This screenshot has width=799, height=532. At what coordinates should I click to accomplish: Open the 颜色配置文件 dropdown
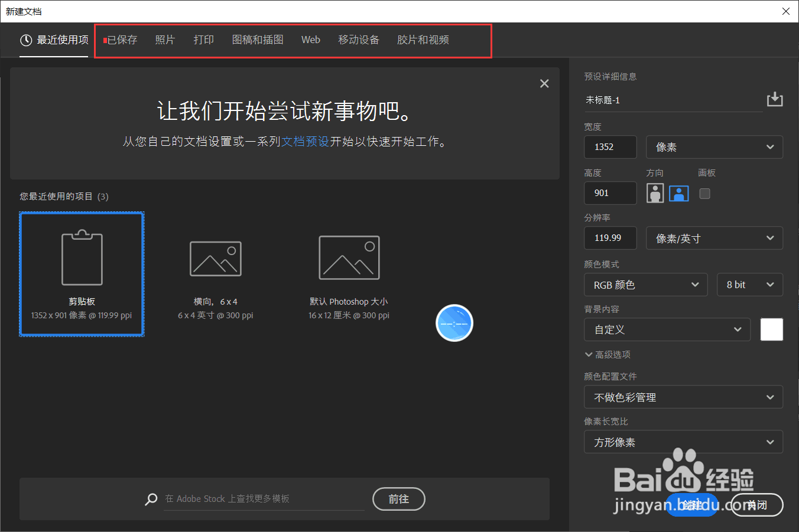point(683,397)
